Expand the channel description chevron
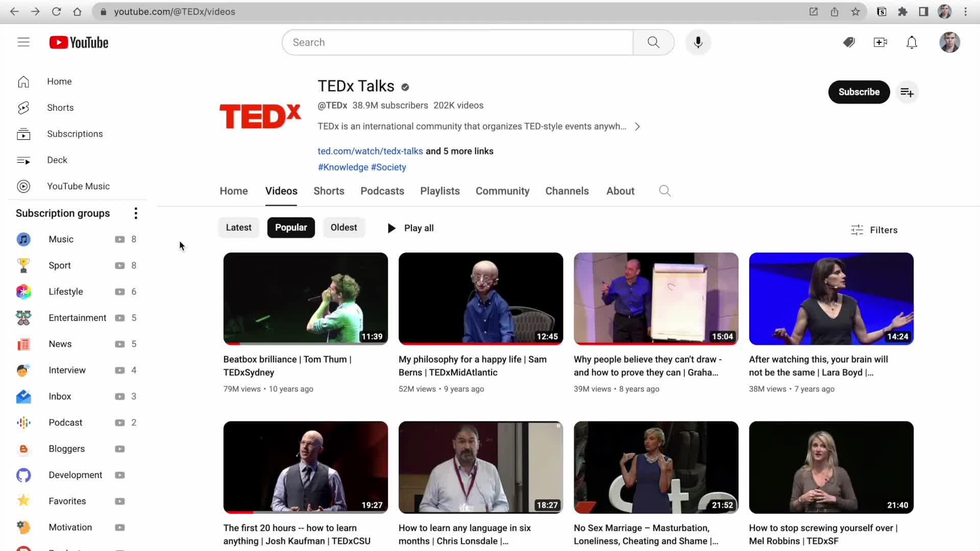Screen dimensions: 980x551 pyautogui.click(x=637, y=127)
